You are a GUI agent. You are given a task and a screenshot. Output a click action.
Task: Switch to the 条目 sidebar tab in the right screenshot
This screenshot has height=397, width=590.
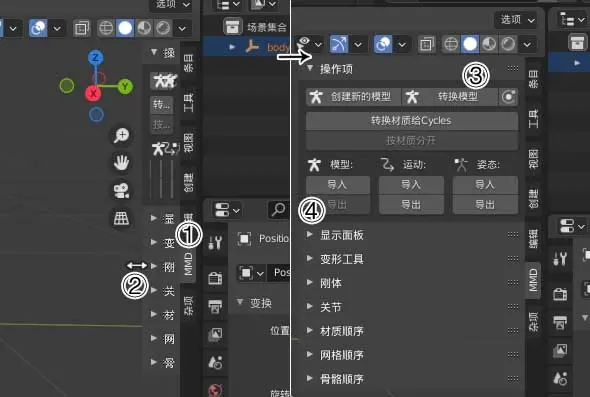click(x=533, y=79)
